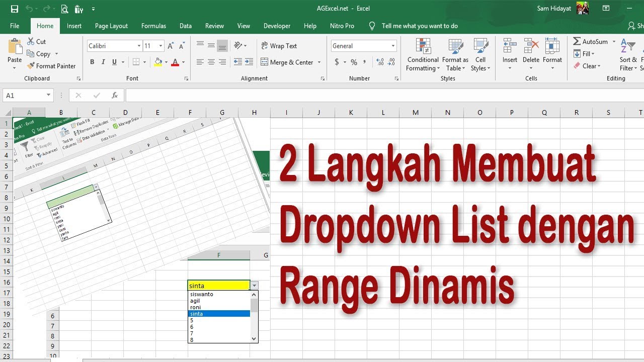The image size is (644, 362).
Task: Click the Cut scissors button
Action: click(36, 42)
